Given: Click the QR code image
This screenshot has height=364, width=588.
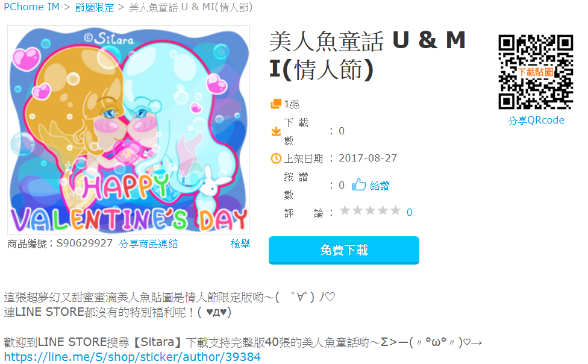Looking at the screenshot, I should tap(536, 72).
